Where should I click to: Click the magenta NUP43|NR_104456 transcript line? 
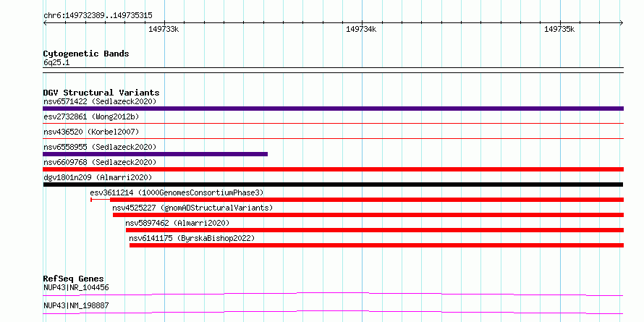[x=333, y=294]
